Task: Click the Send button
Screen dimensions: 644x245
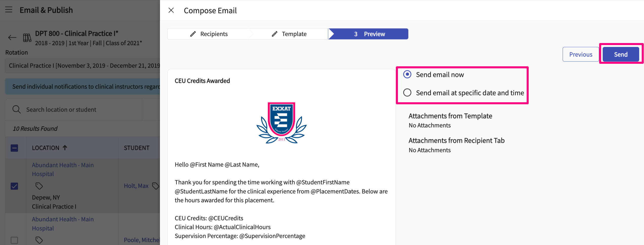Action: click(620, 54)
